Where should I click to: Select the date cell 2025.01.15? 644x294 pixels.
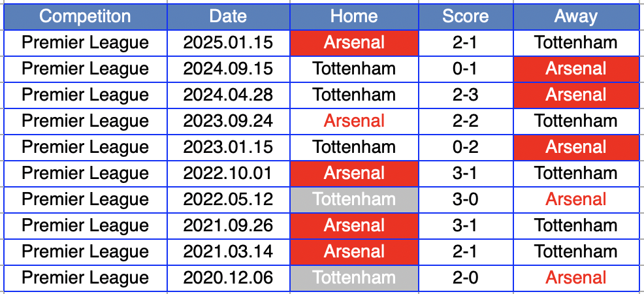(228, 42)
